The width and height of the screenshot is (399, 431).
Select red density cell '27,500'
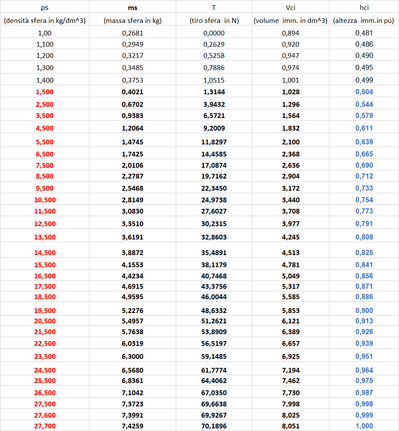pyautogui.click(x=45, y=404)
